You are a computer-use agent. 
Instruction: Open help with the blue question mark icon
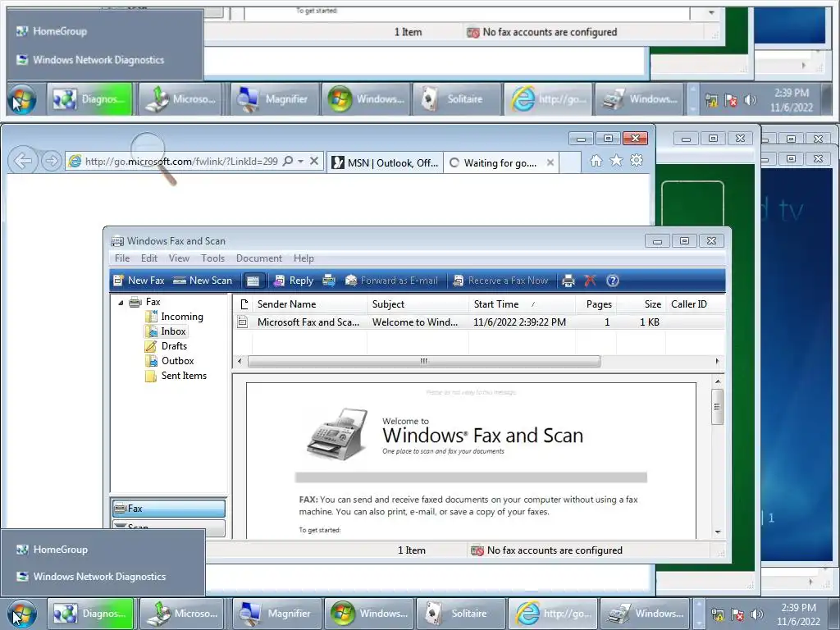click(x=612, y=281)
